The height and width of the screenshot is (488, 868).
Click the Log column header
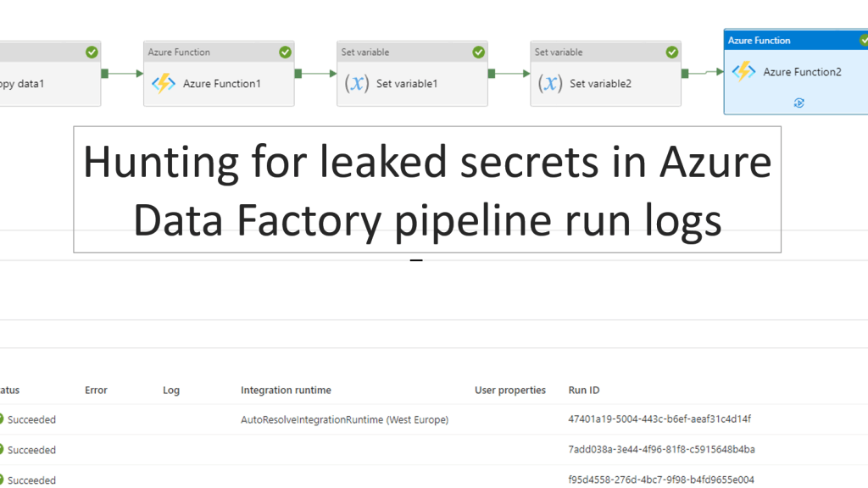171,391
